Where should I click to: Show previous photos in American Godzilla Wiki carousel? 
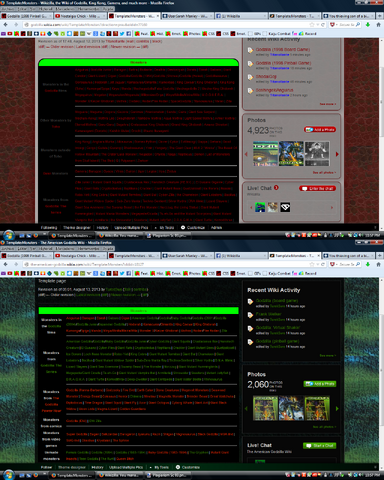[x=246, y=408]
